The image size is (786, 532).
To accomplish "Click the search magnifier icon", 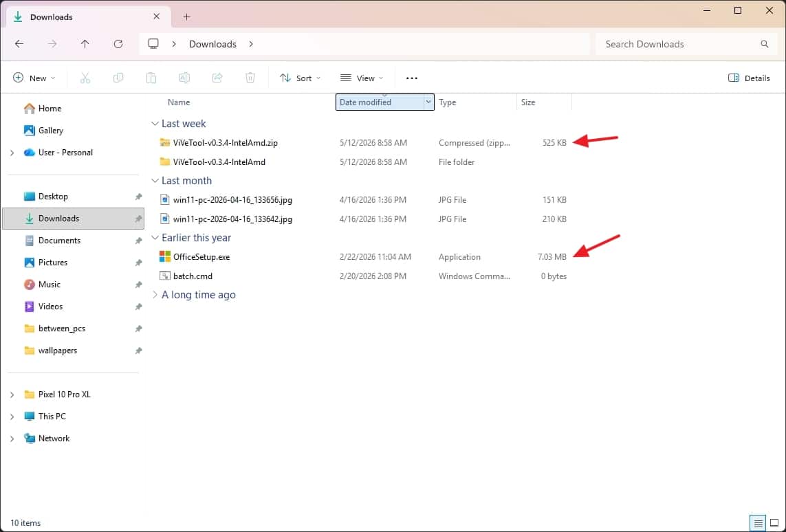I will [765, 44].
